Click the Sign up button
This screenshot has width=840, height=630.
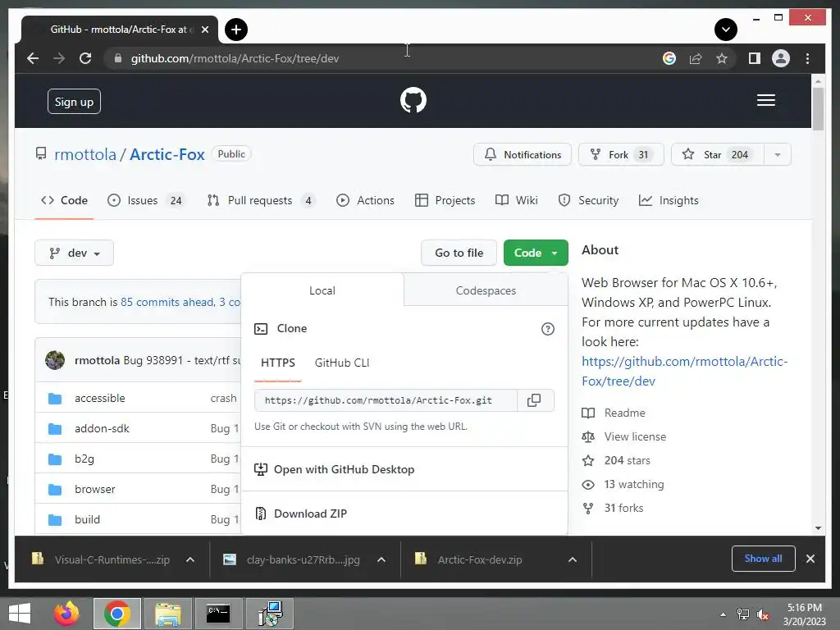(x=74, y=102)
